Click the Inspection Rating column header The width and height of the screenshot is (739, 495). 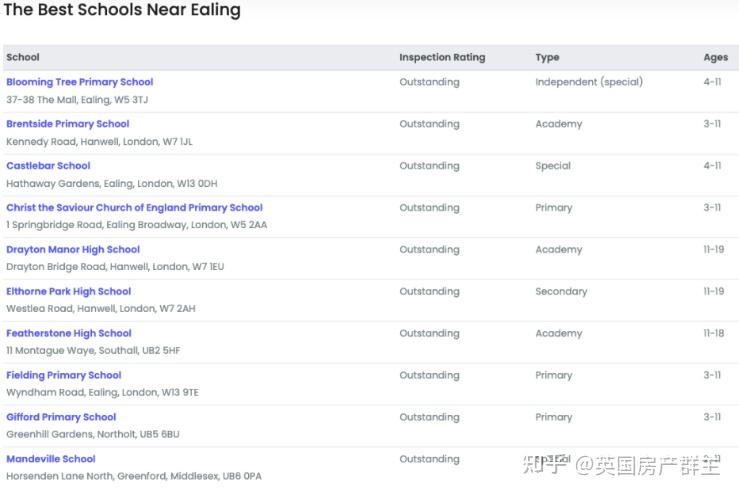click(442, 58)
